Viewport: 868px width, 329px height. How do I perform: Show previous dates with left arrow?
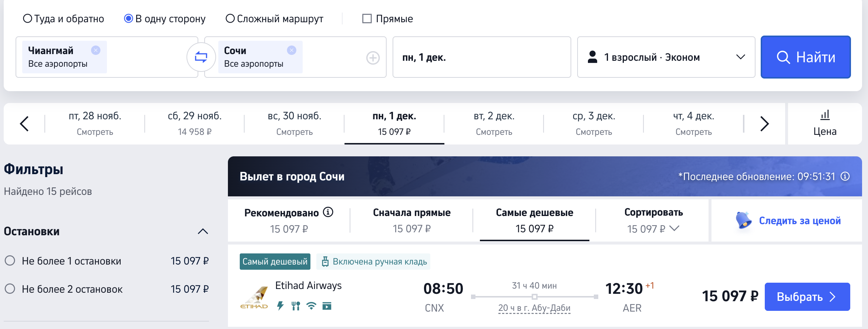tap(24, 124)
